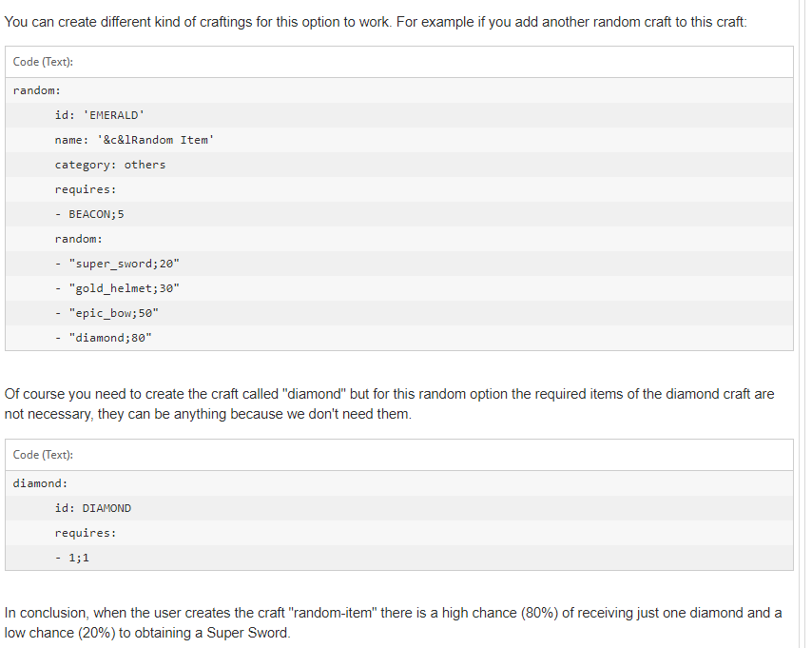
Task: Click the second "Code (Text):" block header
Action: point(44,455)
